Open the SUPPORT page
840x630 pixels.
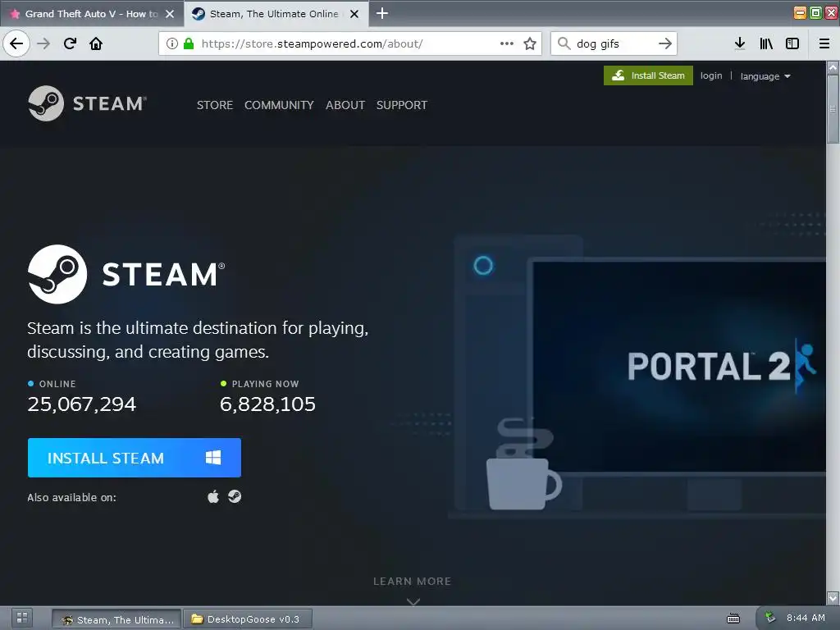click(x=402, y=105)
